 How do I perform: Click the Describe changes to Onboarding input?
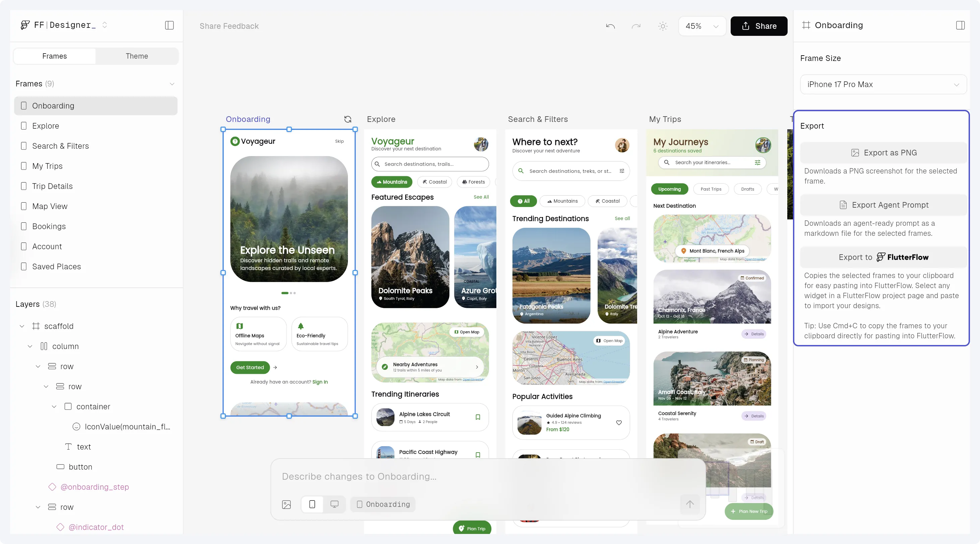[488, 476]
